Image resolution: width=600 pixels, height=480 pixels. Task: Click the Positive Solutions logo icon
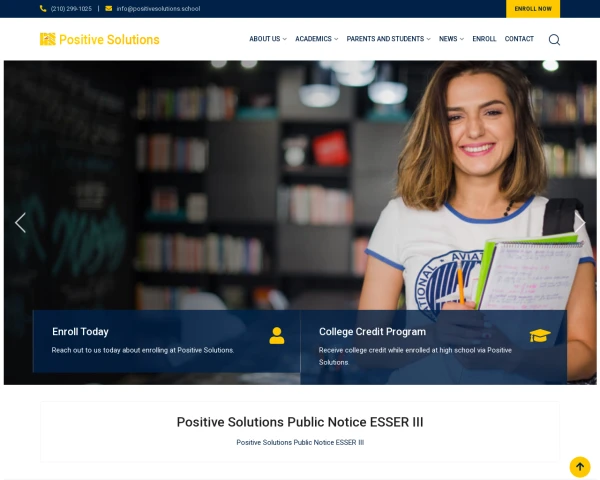click(x=48, y=39)
